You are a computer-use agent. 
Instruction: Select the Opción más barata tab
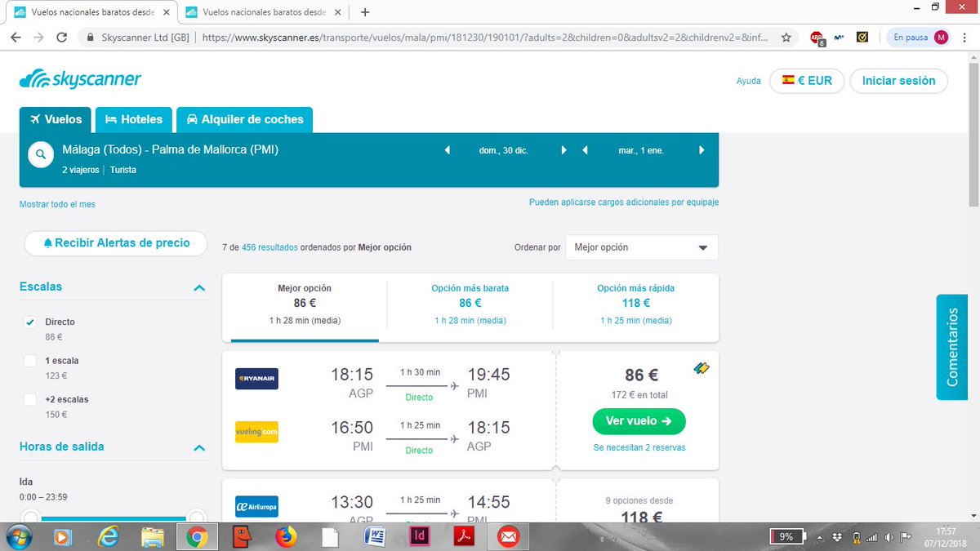click(470, 307)
